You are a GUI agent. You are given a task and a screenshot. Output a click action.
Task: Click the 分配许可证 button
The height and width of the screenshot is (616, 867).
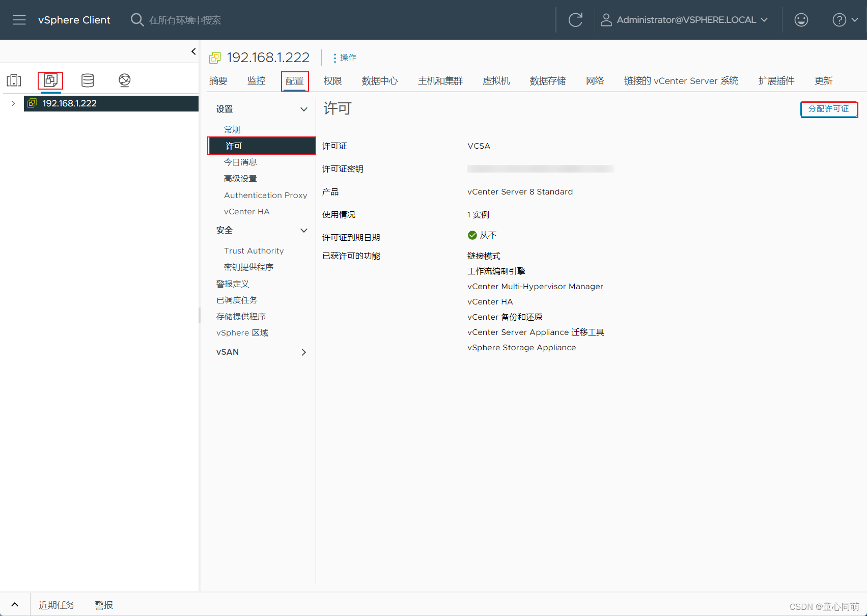829,109
